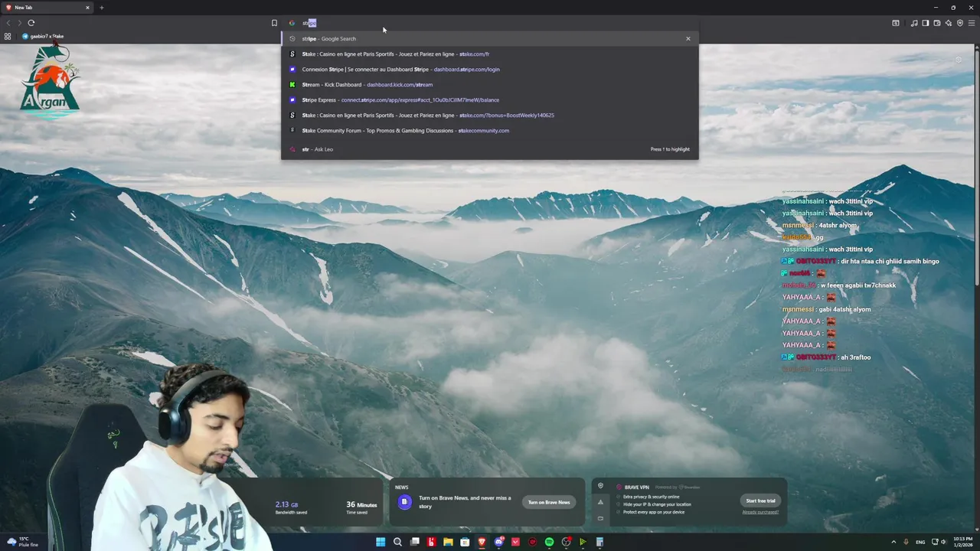Switch the ENG input language indicator
This screenshot has height=551, width=980.
920,542
